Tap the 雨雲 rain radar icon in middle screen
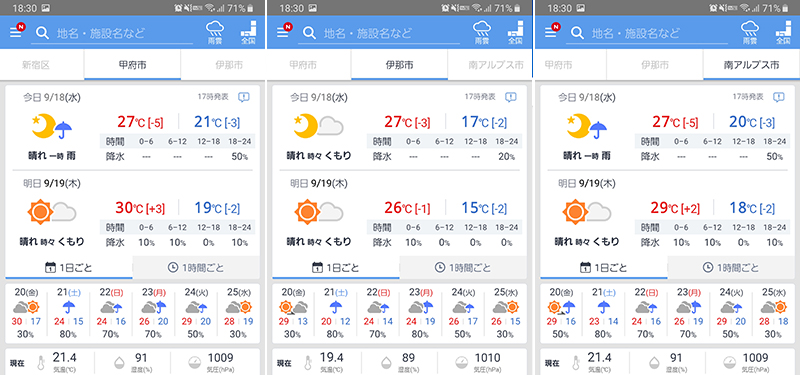The height and width of the screenshot is (375, 800). coord(482,32)
